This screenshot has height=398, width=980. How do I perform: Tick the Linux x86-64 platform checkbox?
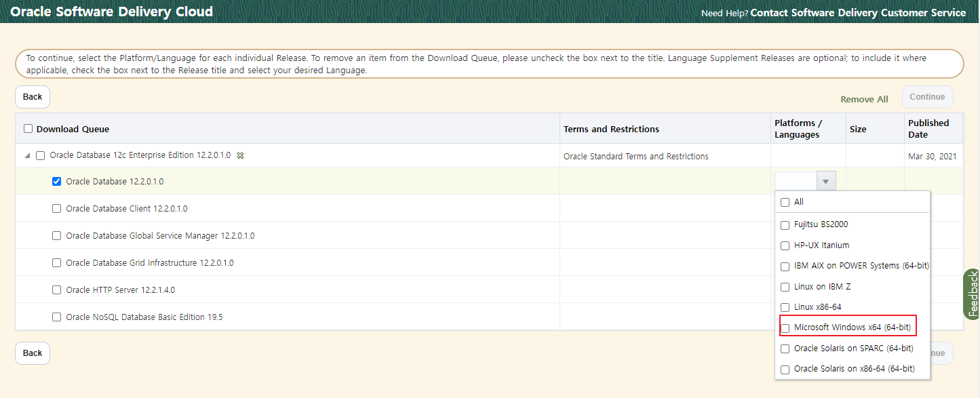click(x=785, y=308)
